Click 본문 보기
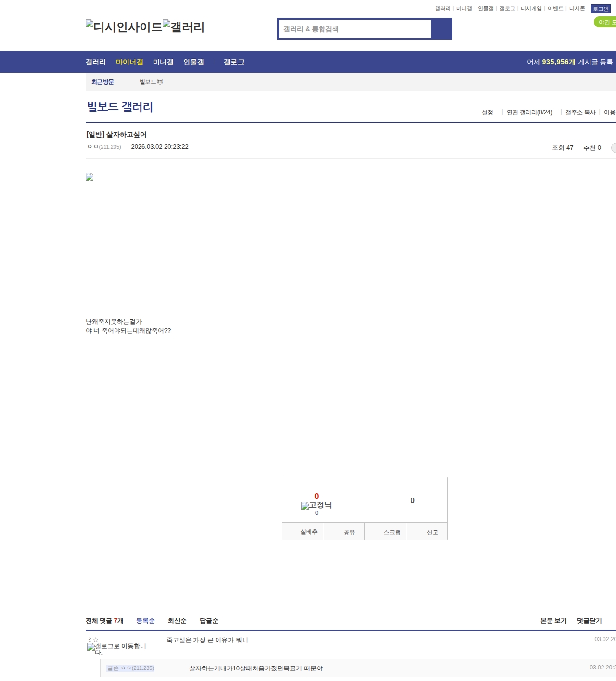The width and height of the screenshot is (616, 681). pos(553,621)
